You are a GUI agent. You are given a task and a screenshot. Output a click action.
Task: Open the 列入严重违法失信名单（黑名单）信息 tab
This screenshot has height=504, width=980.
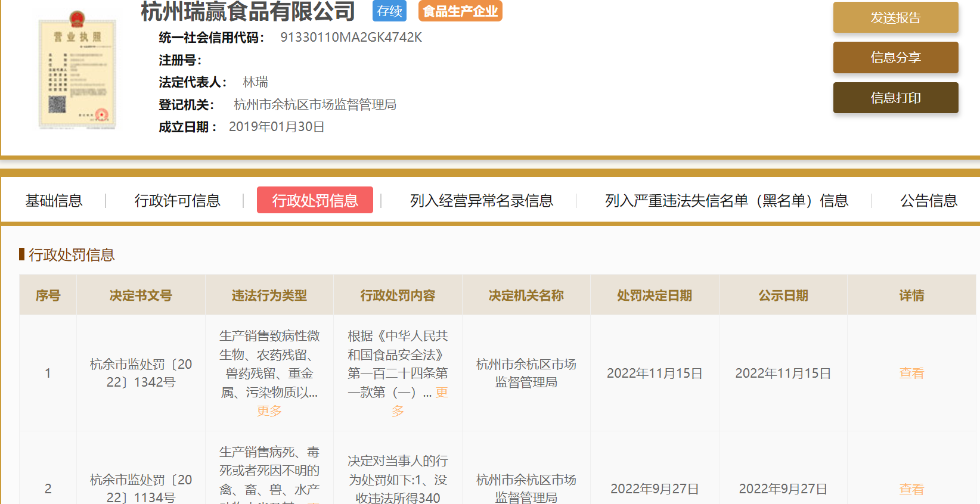click(726, 201)
